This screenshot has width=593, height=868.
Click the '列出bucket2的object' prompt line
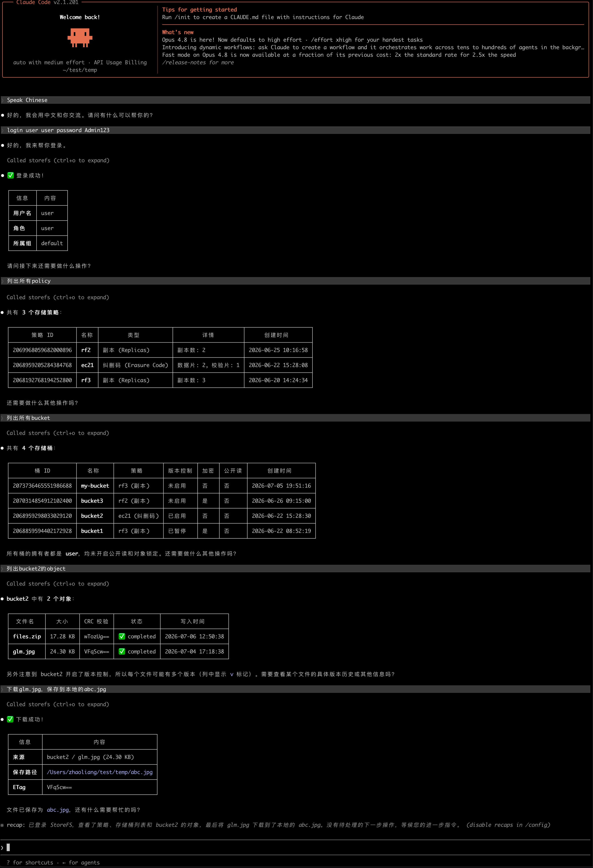click(295, 569)
